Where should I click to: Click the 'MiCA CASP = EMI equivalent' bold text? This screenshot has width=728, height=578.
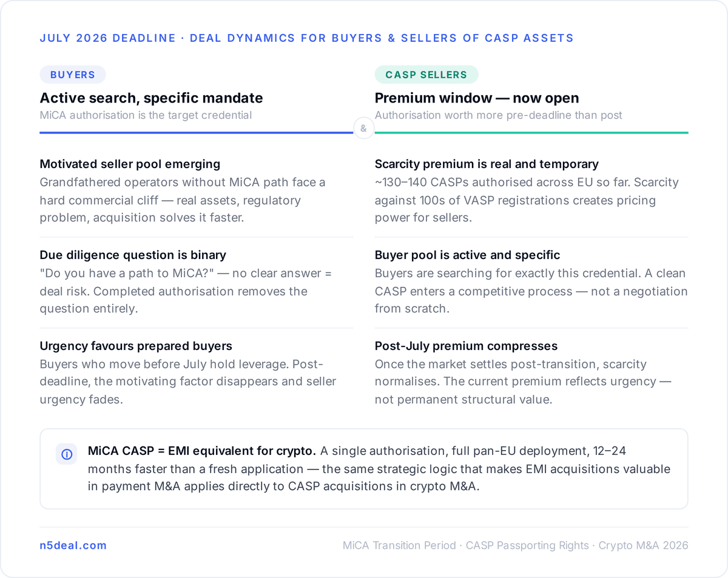(x=202, y=451)
